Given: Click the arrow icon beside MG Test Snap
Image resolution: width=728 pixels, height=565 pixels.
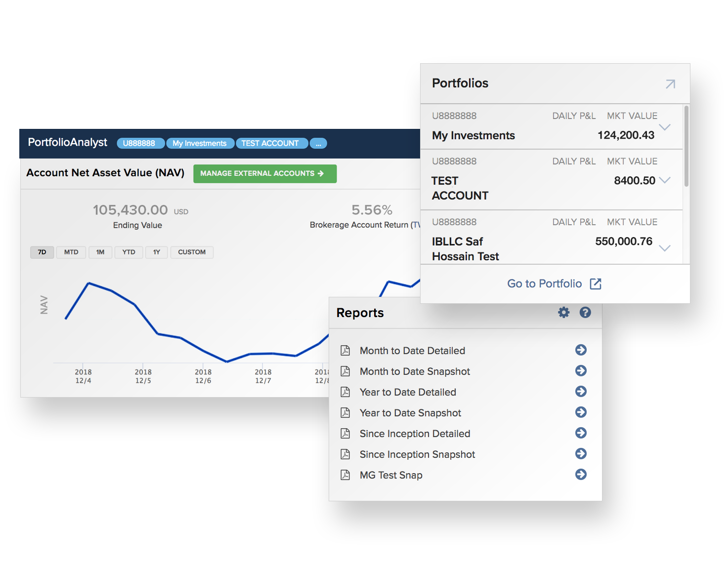Looking at the screenshot, I should click(x=580, y=475).
